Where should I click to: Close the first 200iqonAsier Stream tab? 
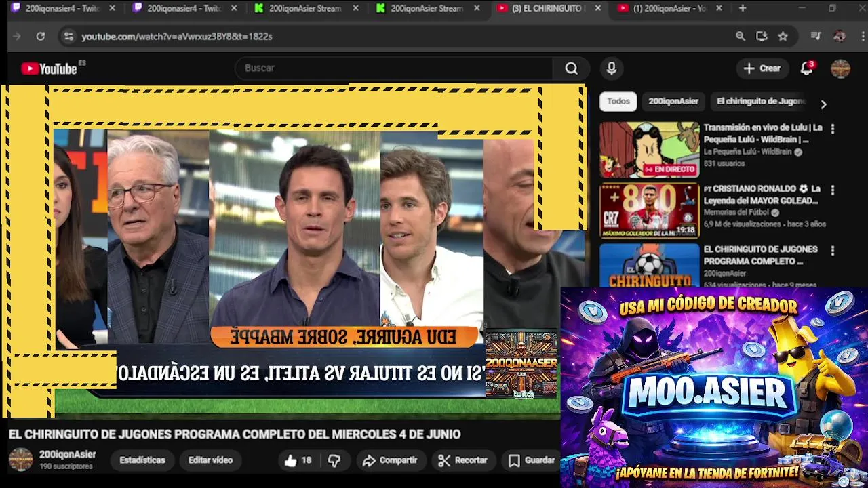(355, 8)
